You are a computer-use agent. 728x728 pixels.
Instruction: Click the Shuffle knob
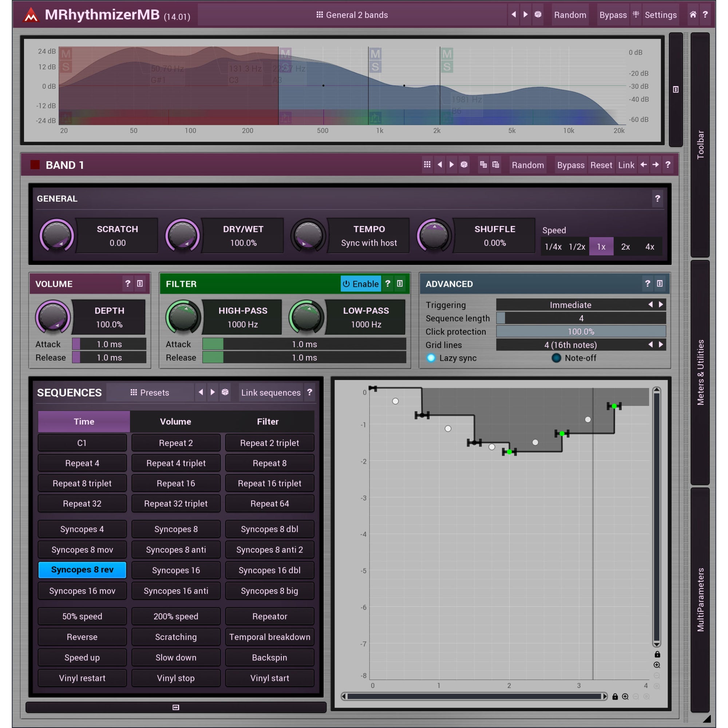434,235
